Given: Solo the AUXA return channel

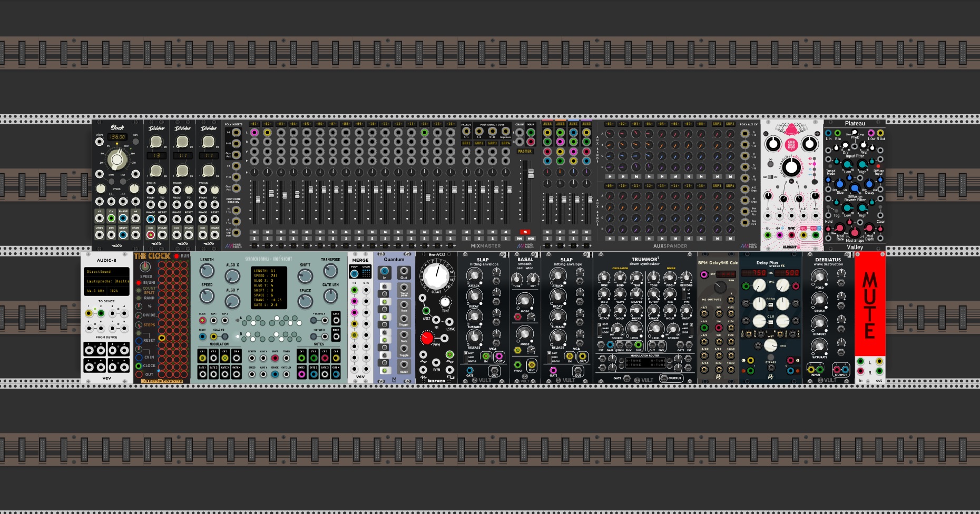Looking at the screenshot, I should click(x=547, y=239).
